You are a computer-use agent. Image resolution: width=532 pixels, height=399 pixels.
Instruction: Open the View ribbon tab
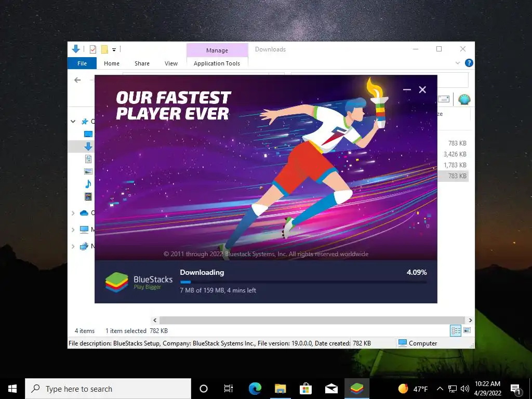(171, 63)
